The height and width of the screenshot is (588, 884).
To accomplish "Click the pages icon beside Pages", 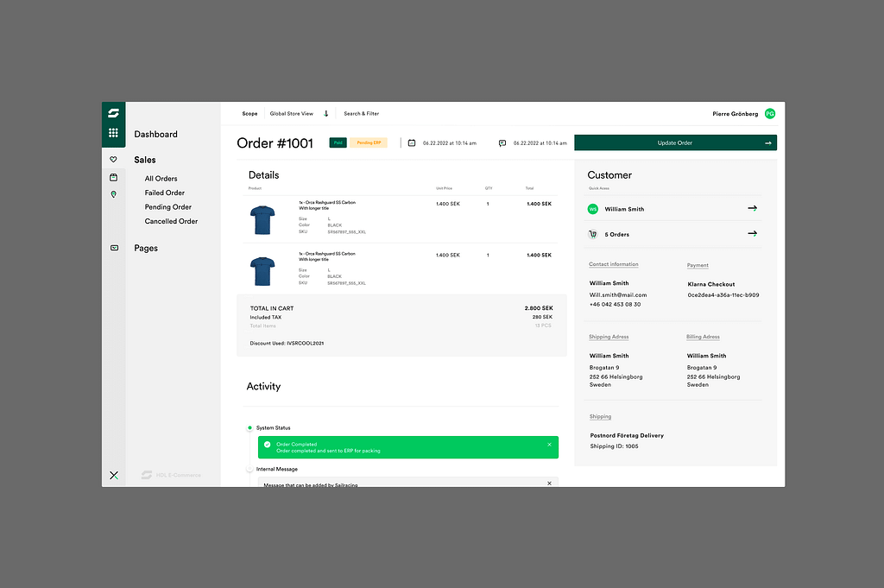I will 113,248.
